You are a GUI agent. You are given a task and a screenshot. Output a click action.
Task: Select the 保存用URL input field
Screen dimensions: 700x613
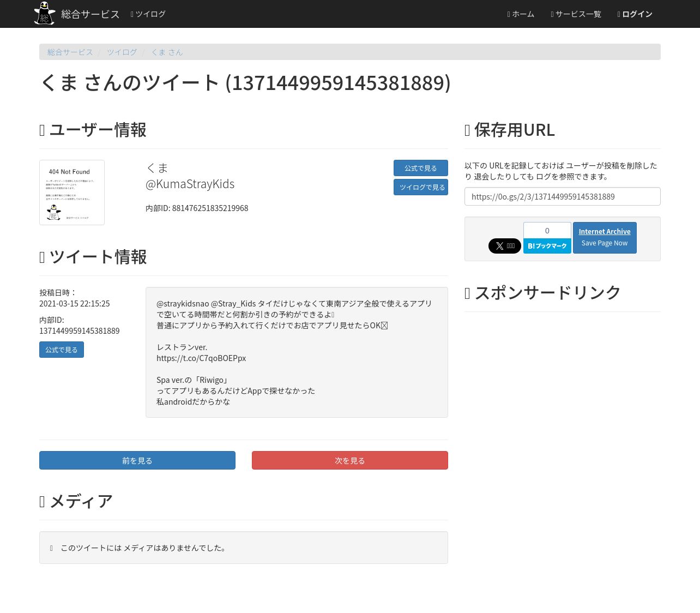[563, 196]
